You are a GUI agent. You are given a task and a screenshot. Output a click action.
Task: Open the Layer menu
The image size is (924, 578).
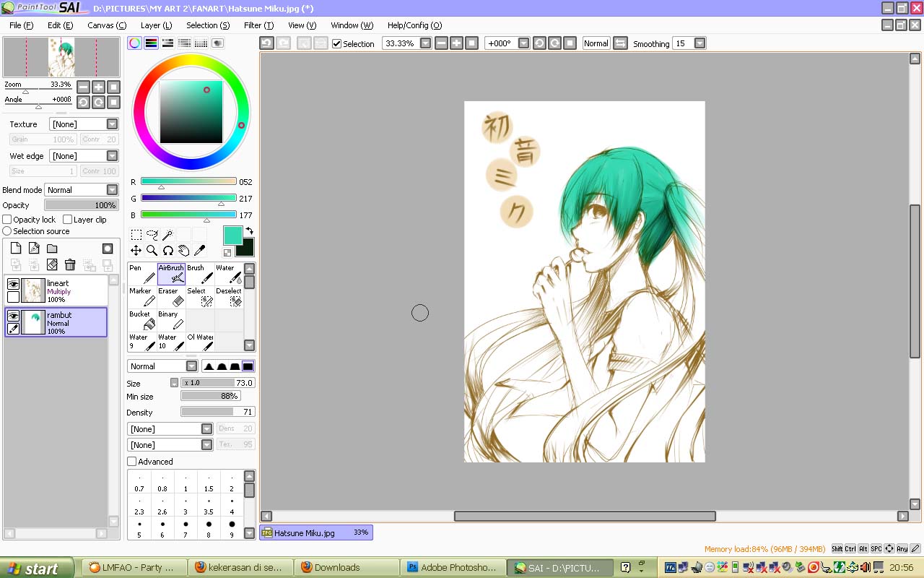tap(156, 25)
